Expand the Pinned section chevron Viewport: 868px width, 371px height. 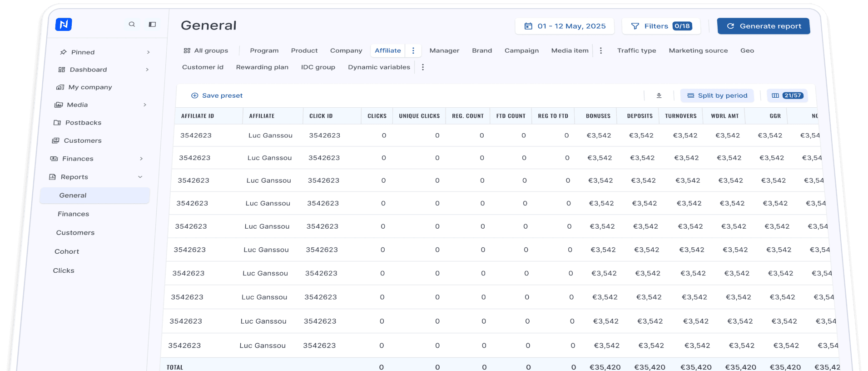coord(148,52)
